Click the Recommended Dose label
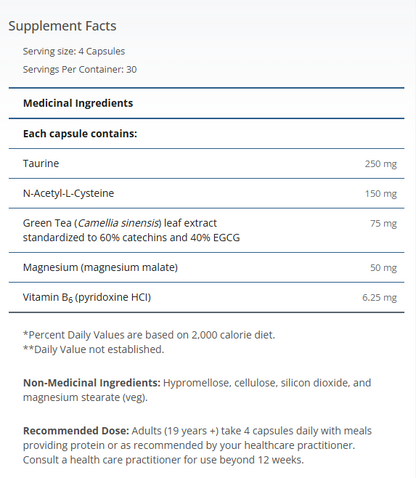This screenshot has height=478, width=416. pyautogui.click(x=76, y=431)
